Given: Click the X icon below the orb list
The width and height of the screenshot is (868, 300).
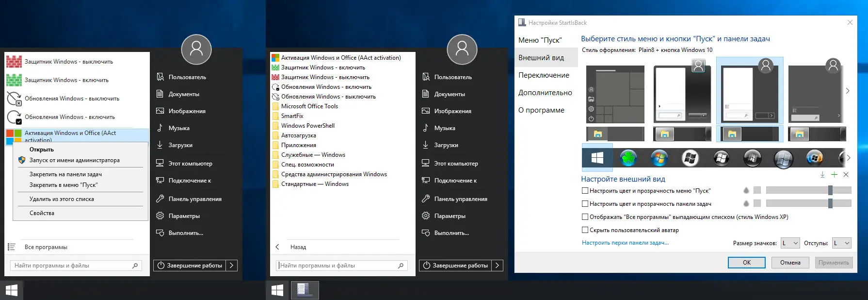Looking at the screenshot, I should pos(846,175).
